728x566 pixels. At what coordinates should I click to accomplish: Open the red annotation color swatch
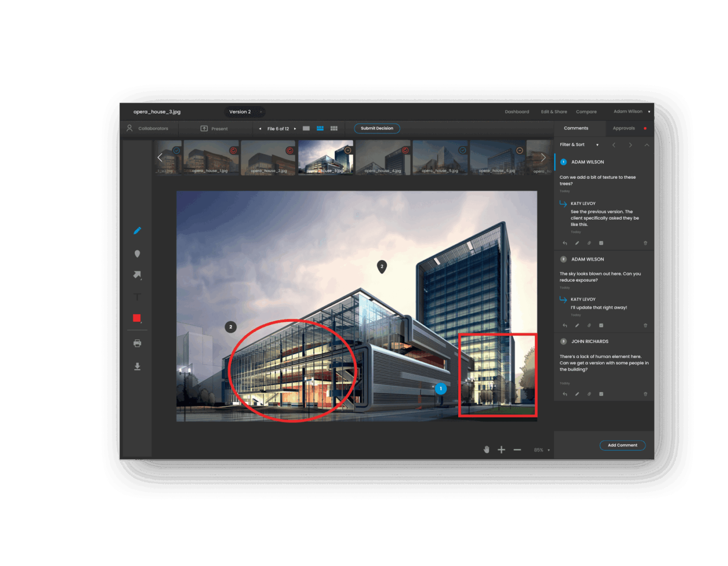(137, 318)
